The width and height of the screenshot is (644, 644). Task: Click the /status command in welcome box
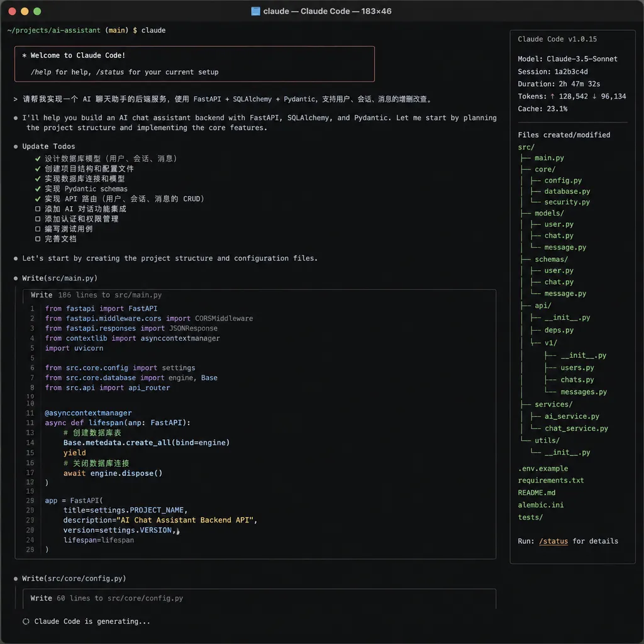point(109,72)
